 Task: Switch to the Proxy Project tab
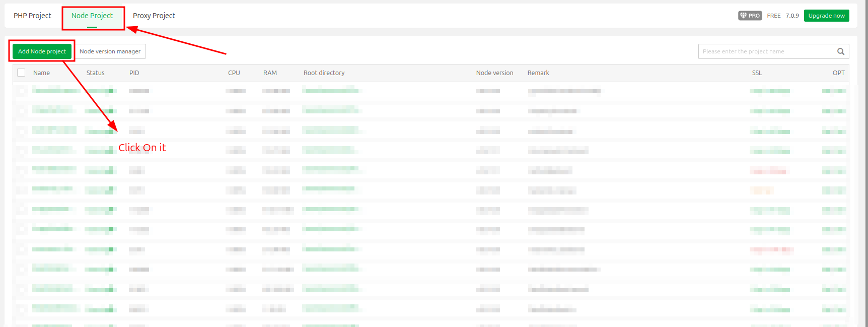coord(154,16)
